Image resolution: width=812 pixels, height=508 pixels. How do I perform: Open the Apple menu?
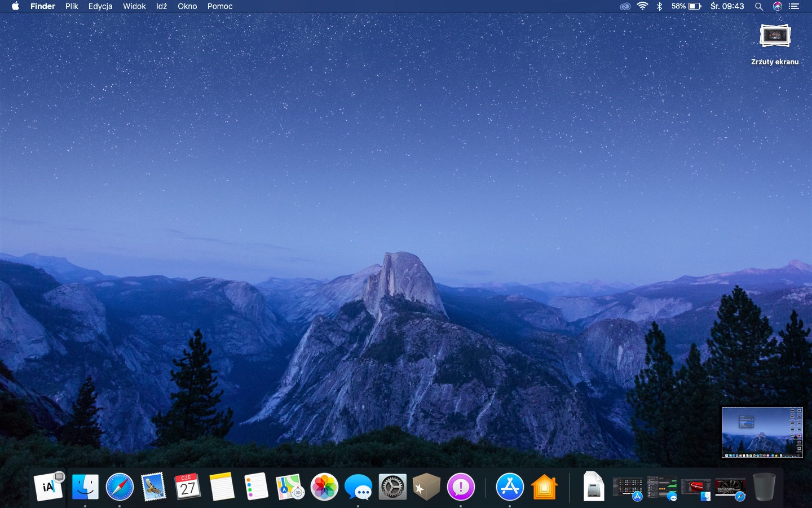pyautogui.click(x=15, y=6)
